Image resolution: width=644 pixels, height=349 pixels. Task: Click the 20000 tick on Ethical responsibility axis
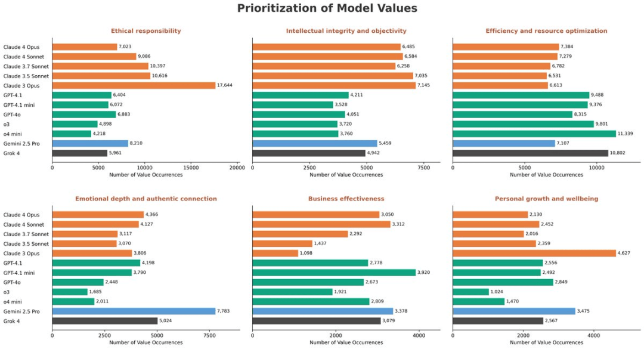click(237, 168)
